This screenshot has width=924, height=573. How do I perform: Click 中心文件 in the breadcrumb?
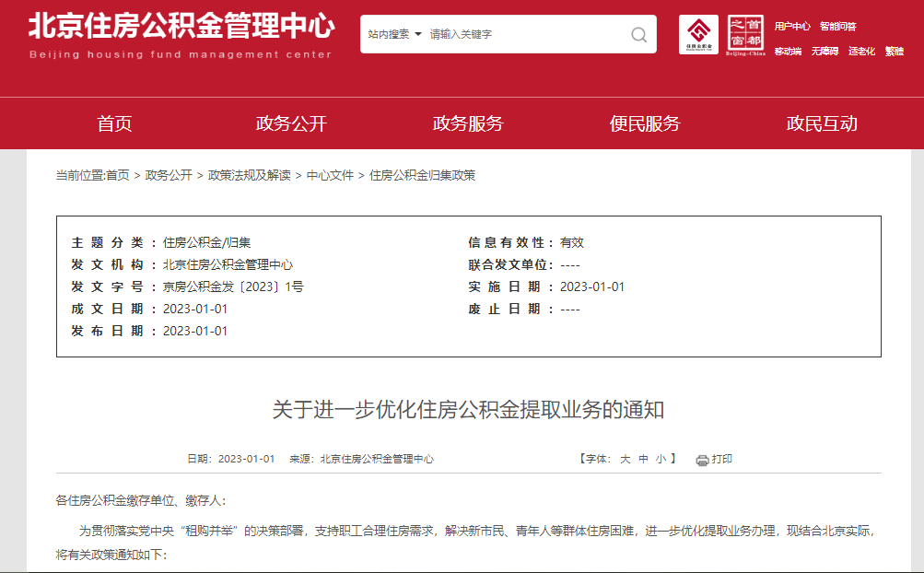pos(330,175)
